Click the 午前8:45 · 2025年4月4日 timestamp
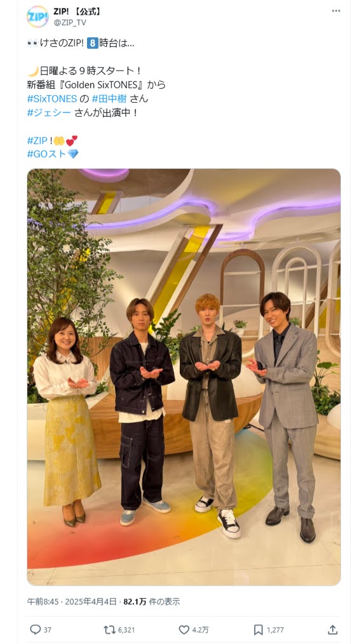Image resolution: width=364 pixels, height=644 pixels. (x=72, y=601)
